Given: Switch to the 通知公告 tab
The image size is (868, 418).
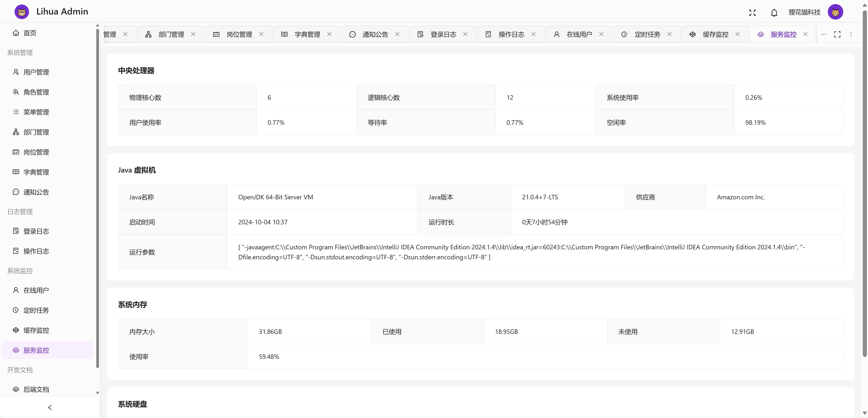Looking at the screenshot, I should pyautogui.click(x=375, y=34).
